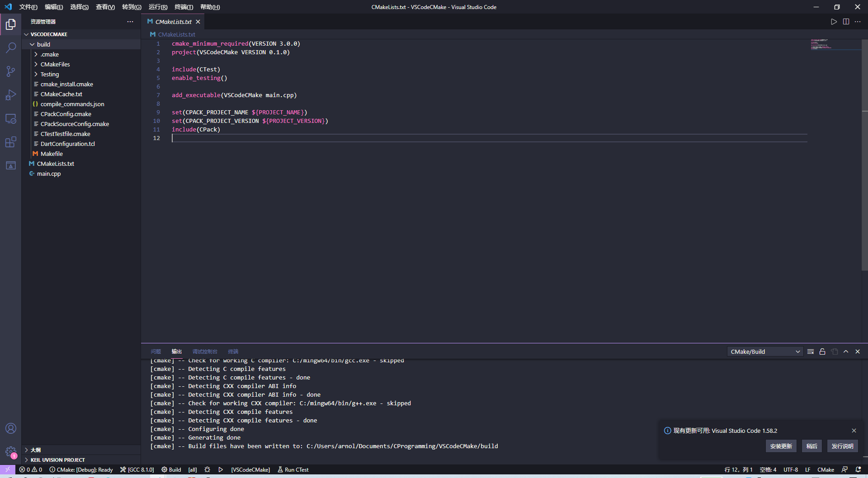Viewport: 868px width, 478px height.
Task: Switch to the 问题 panel tab
Action: (156, 351)
